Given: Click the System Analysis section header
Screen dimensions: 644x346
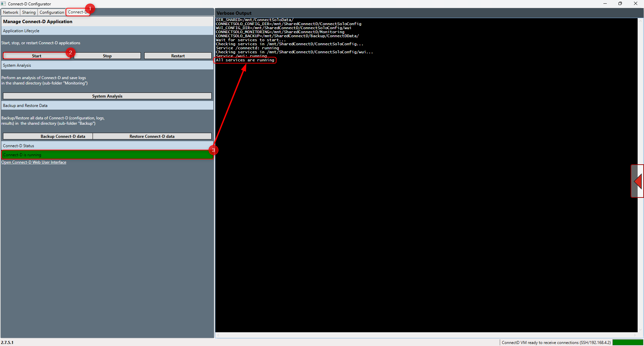Looking at the screenshot, I should click(x=107, y=65).
